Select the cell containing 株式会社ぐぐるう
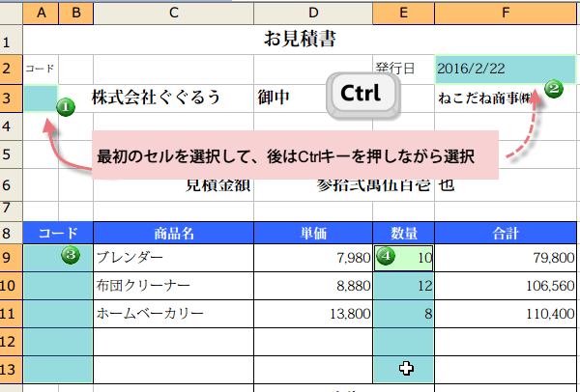 (173, 98)
